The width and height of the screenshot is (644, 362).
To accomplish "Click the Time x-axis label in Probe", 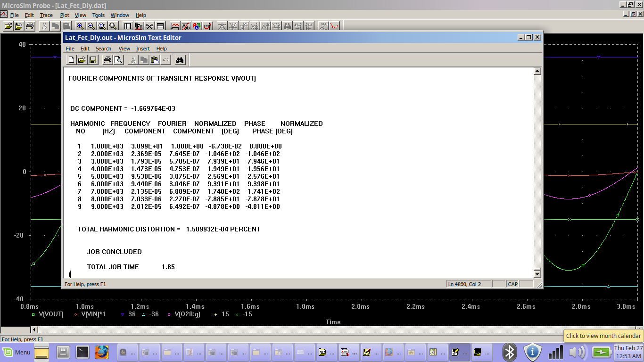I will tap(333, 322).
